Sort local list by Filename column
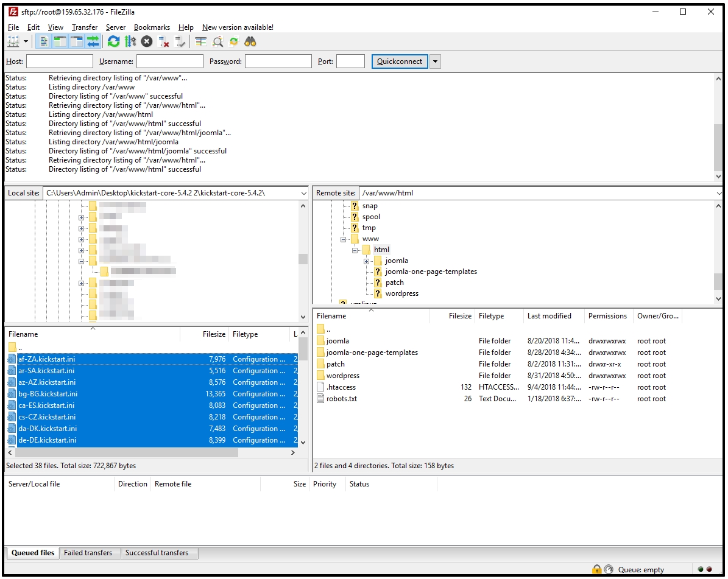The height and width of the screenshot is (579, 728). (92, 334)
